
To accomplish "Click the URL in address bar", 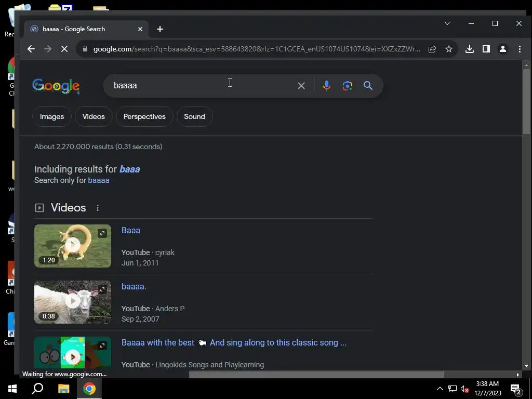I will [x=257, y=49].
